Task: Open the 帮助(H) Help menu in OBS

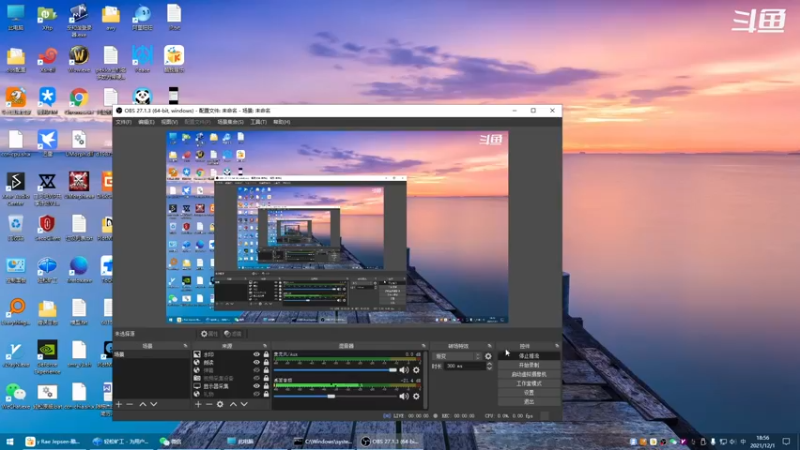Action: coord(282,122)
